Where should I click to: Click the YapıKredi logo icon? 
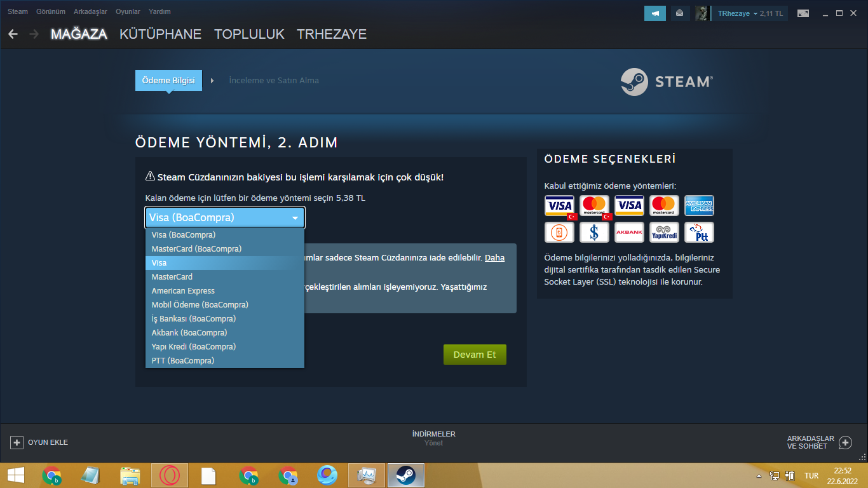coord(664,232)
